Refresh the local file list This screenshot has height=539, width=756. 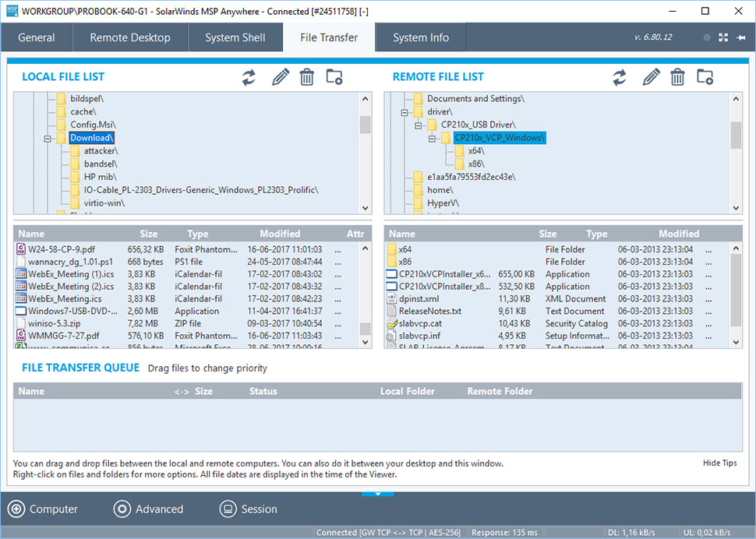(x=249, y=77)
